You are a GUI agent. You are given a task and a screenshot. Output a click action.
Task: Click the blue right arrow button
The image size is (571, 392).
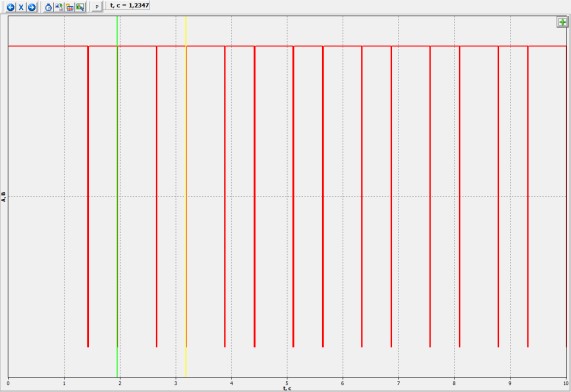(32, 7)
